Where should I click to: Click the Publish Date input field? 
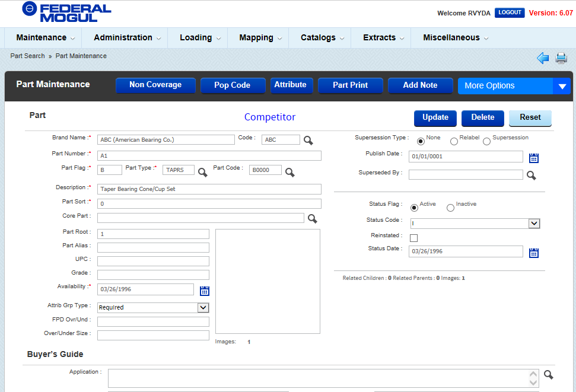(466, 157)
